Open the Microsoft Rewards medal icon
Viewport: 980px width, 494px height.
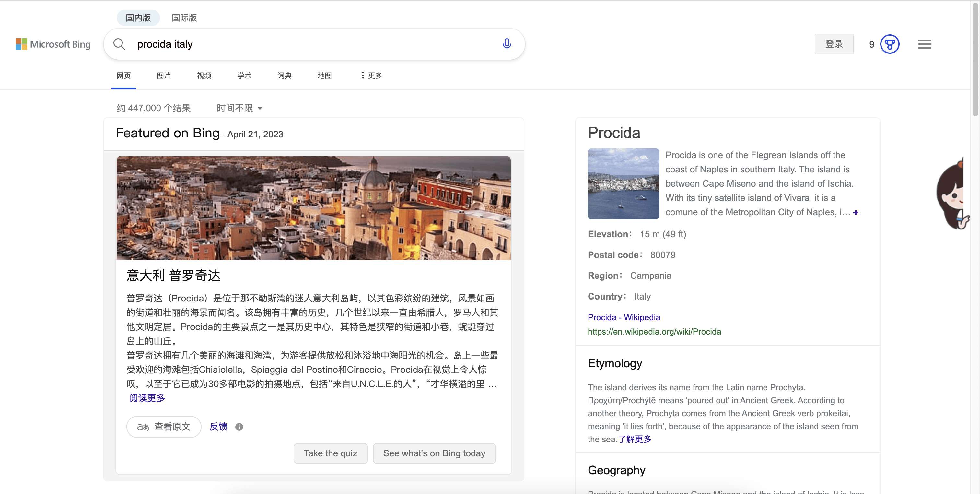pos(890,44)
